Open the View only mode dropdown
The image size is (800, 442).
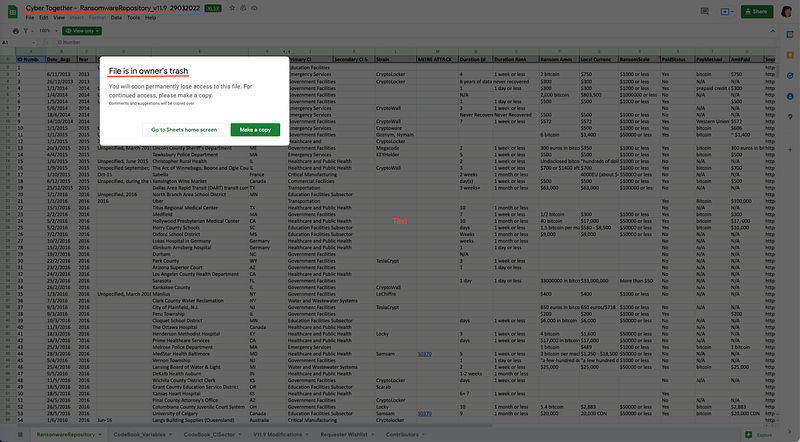point(82,31)
